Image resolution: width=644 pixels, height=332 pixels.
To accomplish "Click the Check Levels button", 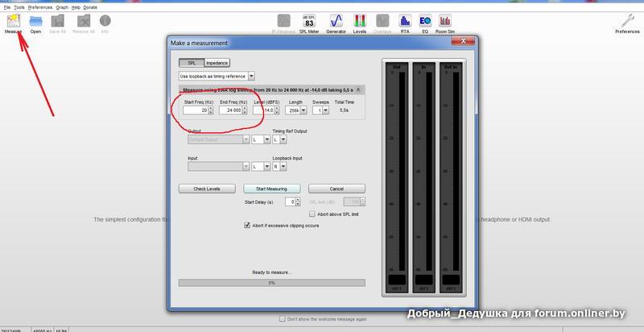I will pos(207,189).
